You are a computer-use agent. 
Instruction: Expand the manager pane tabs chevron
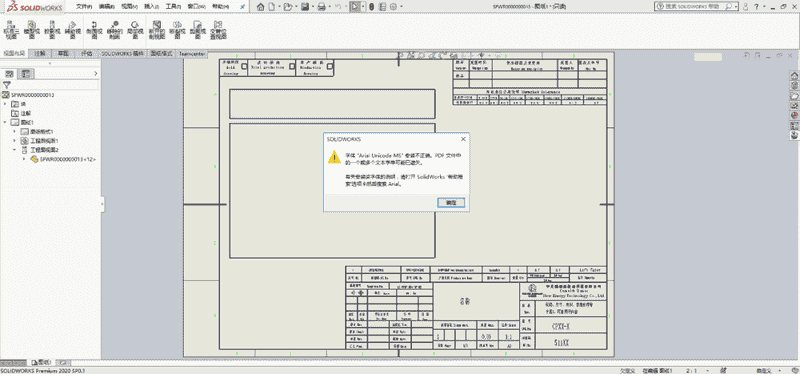[x=95, y=74]
